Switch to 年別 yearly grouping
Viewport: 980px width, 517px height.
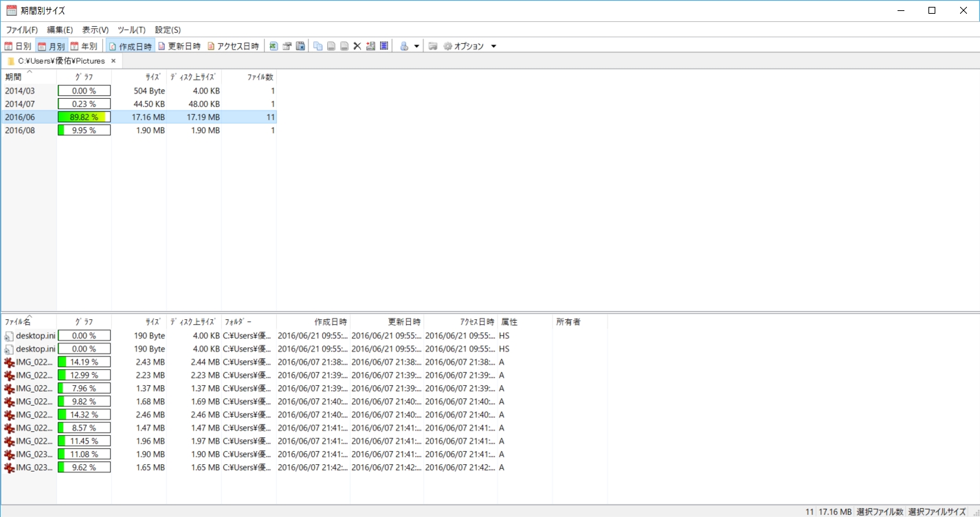[84, 46]
